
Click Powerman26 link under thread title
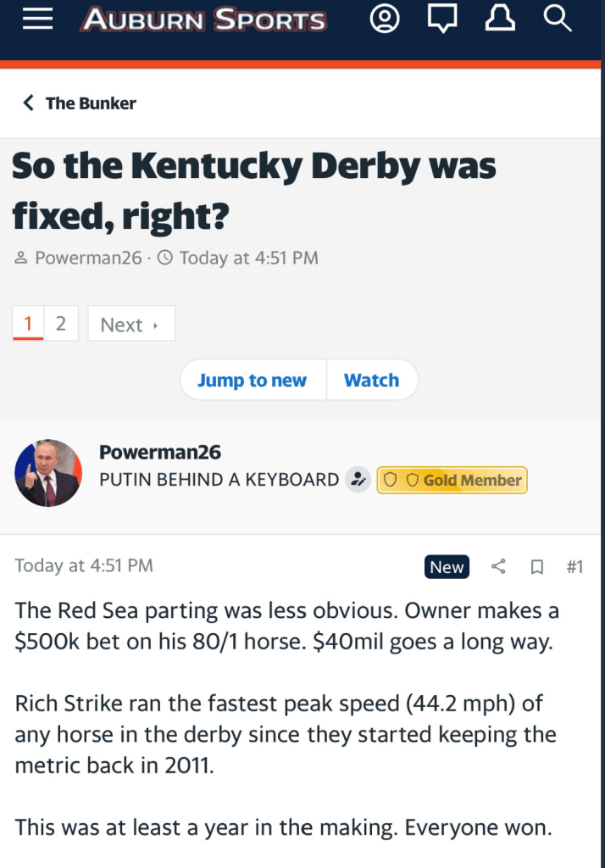88,258
